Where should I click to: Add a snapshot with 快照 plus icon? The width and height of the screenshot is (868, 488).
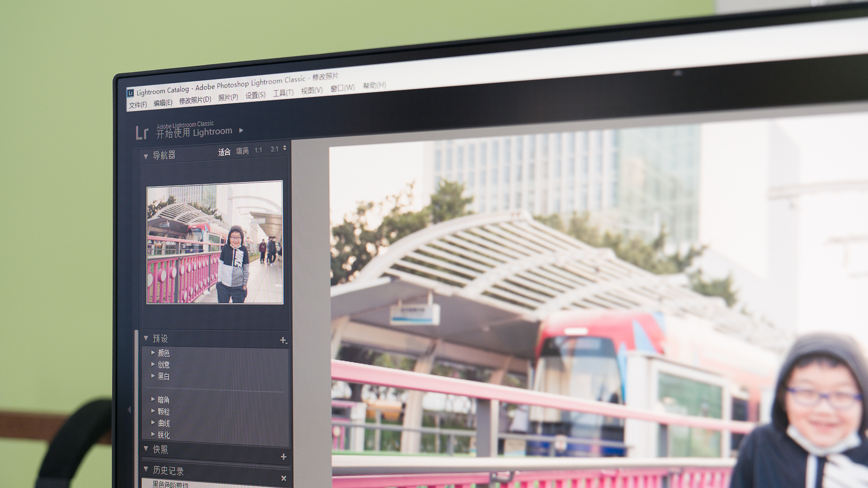coord(283,457)
